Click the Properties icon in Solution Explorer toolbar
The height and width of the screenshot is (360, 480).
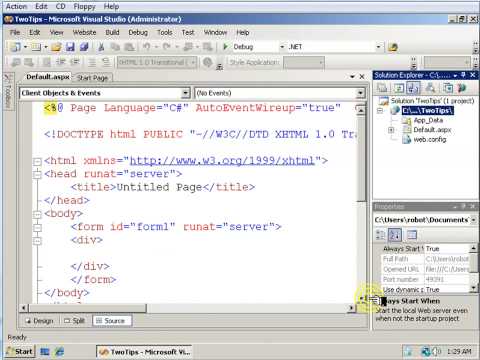pyautogui.click(x=382, y=88)
